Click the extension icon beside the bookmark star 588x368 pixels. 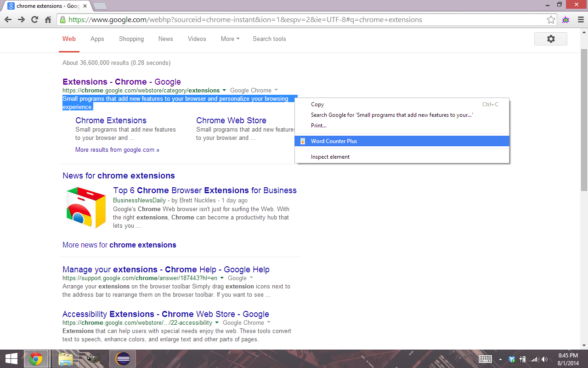point(565,20)
